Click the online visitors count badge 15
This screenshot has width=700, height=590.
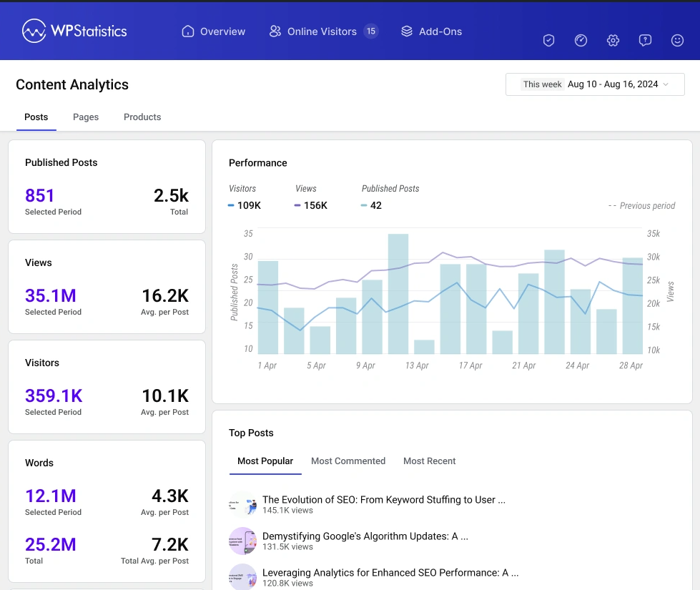click(371, 31)
